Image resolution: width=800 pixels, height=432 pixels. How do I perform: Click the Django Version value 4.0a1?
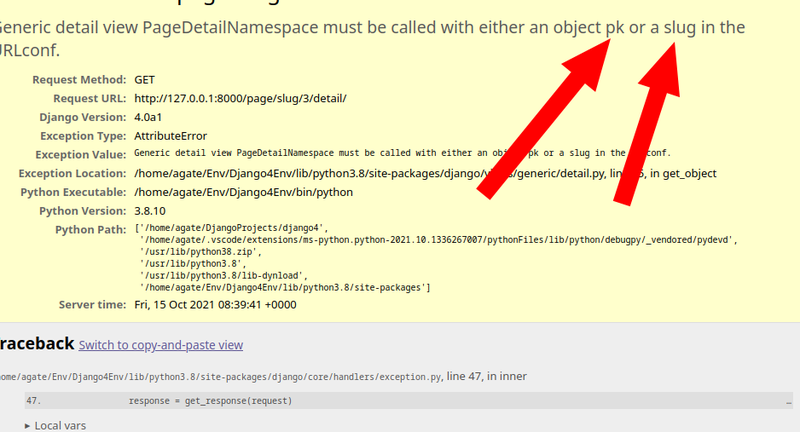(148, 117)
